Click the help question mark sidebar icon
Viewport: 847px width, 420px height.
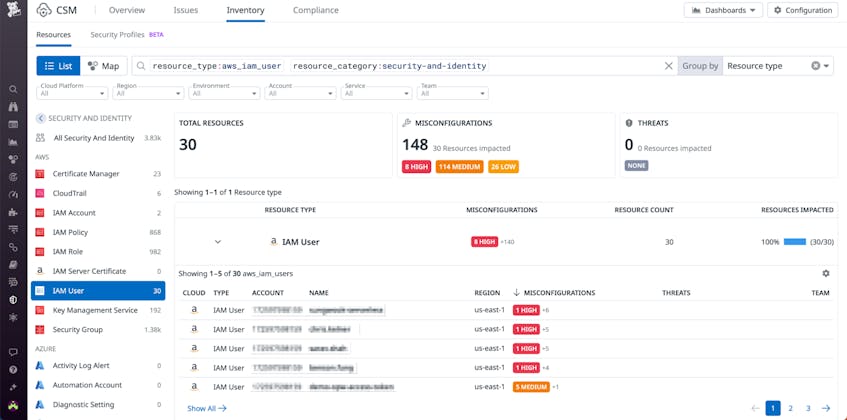(x=14, y=370)
